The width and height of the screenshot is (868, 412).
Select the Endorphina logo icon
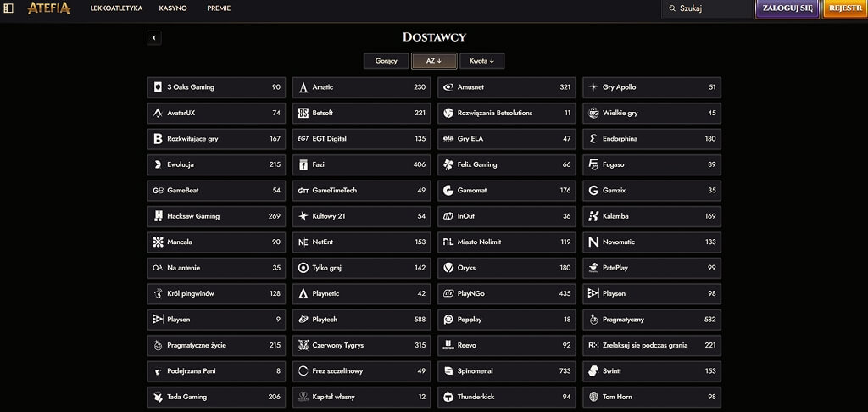point(593,139)
